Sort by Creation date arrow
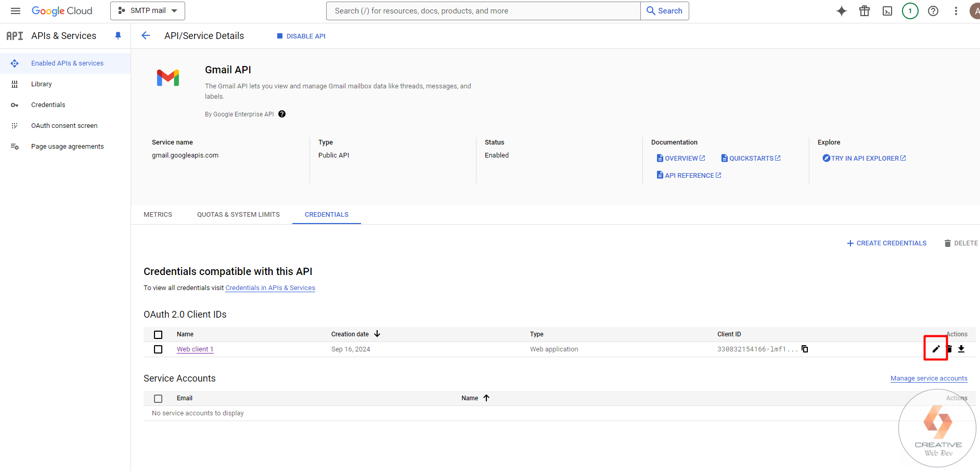Viewport: 980px width, 471px height. click(377, 334)
